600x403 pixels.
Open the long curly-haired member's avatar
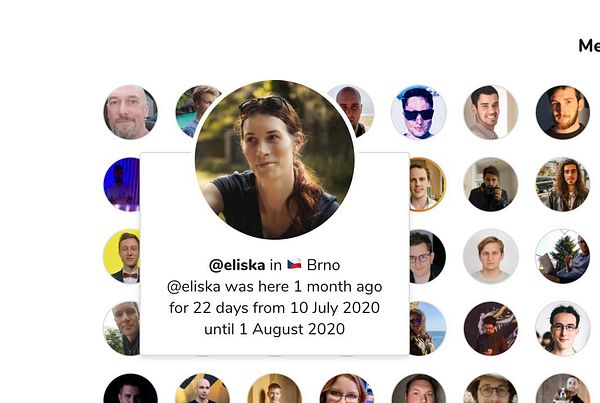click(x=562, y=184)
